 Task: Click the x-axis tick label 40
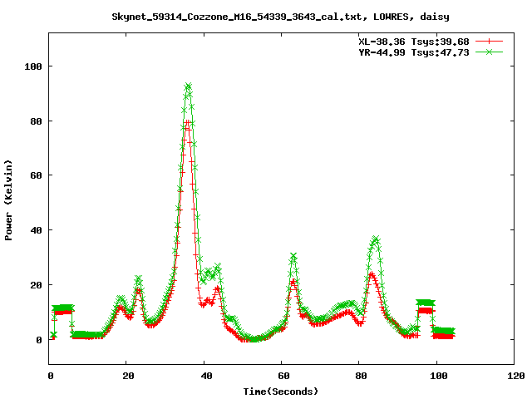click(206, 376)
